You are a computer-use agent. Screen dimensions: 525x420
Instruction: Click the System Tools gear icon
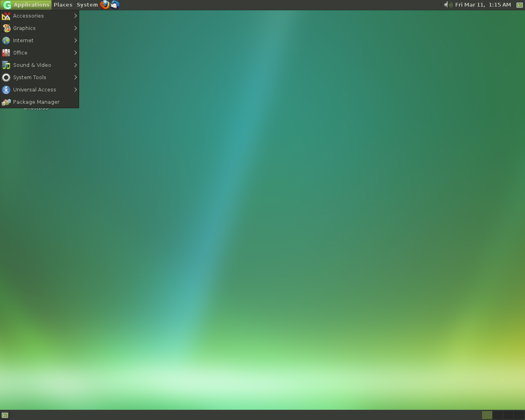(x=6, y=78)
